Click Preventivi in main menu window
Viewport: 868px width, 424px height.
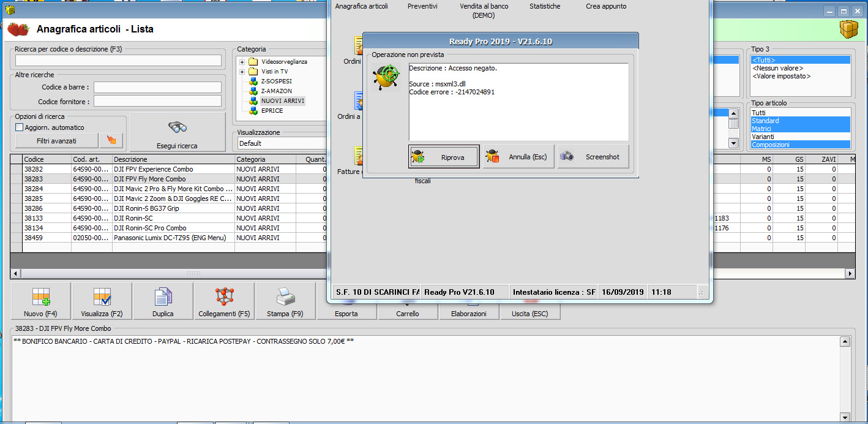(x=422, y=6)
